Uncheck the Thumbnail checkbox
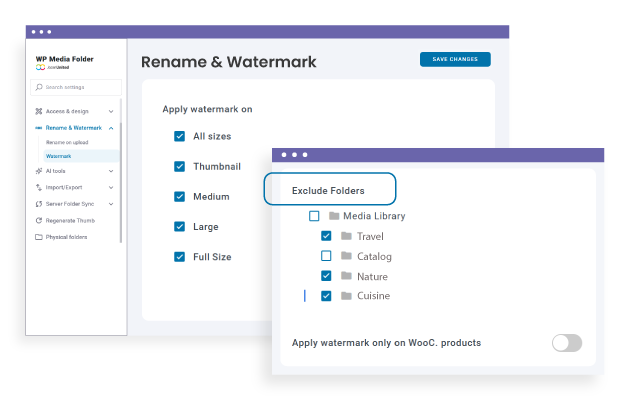 180,167
